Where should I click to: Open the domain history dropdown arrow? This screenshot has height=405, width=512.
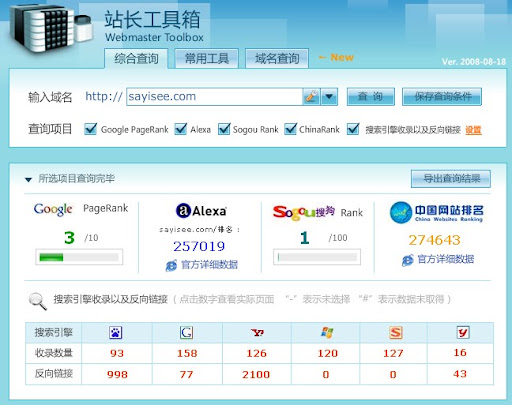(329, 97)
